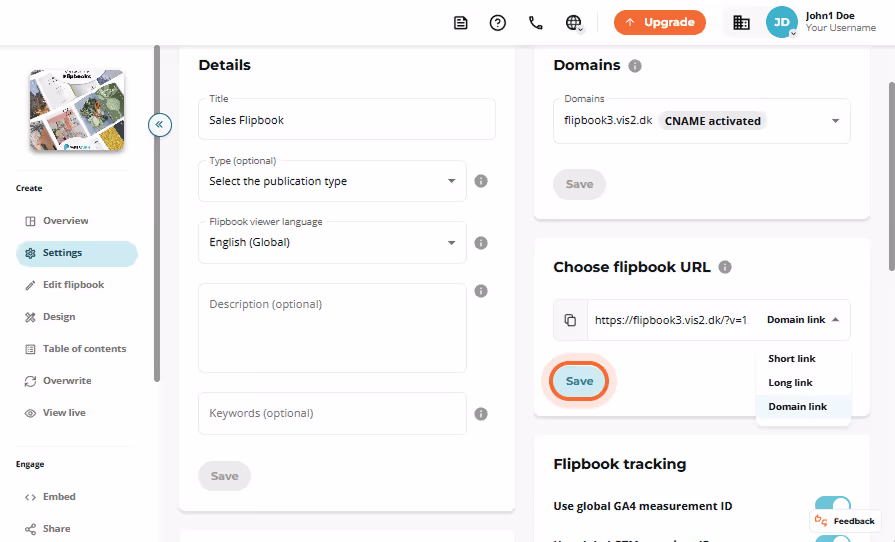Click the orange Upgrade button
The height and width of the screenshot is (542, 895).
pyautogui.click(x=660, y=22)
